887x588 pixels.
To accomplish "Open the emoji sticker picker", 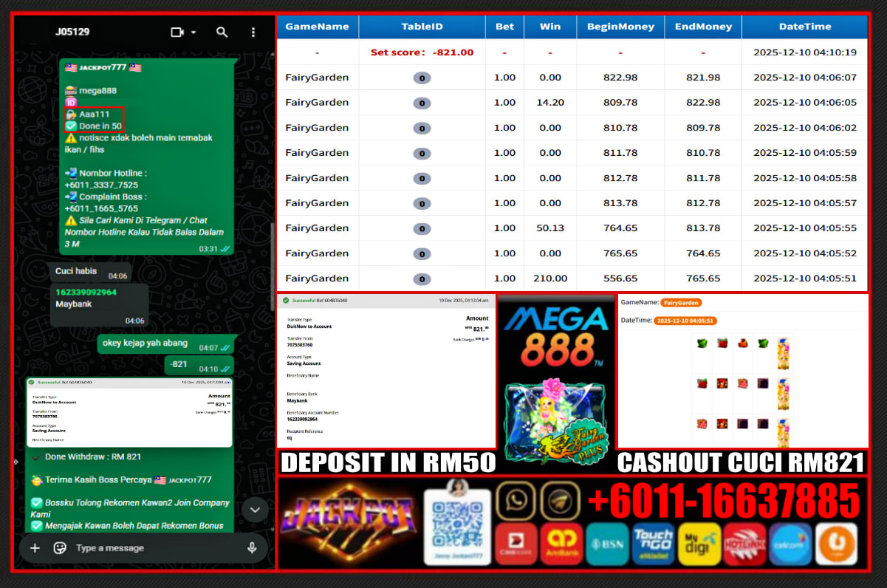I will [60, 547].
